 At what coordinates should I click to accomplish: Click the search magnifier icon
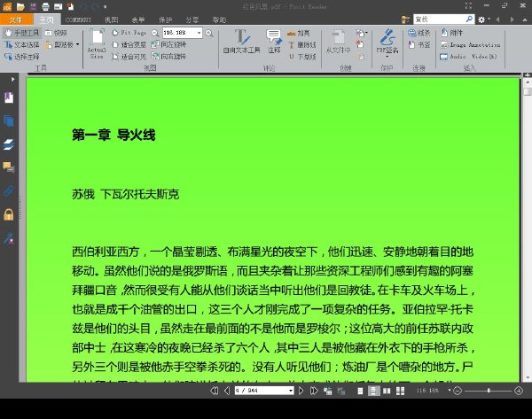click(470, 19)
